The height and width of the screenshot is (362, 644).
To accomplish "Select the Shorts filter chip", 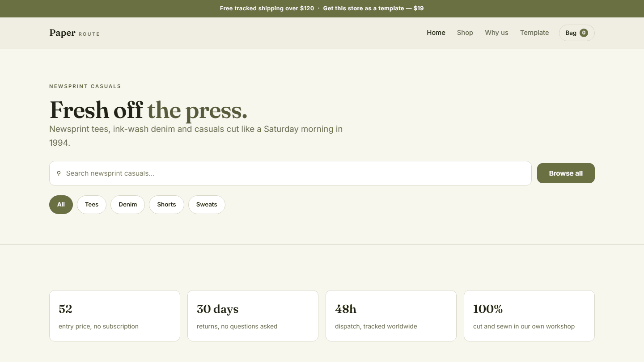I will click(166, 205).
